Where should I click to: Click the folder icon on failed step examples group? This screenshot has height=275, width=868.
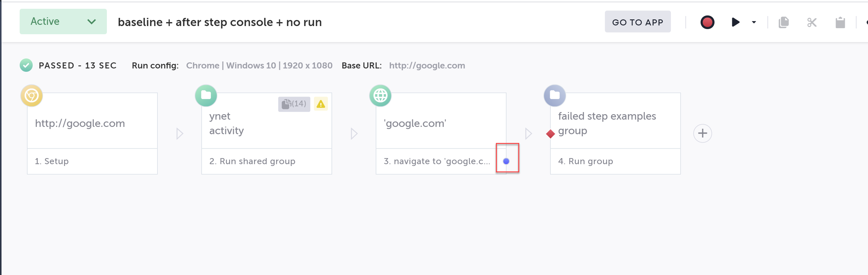coord(555,95)
